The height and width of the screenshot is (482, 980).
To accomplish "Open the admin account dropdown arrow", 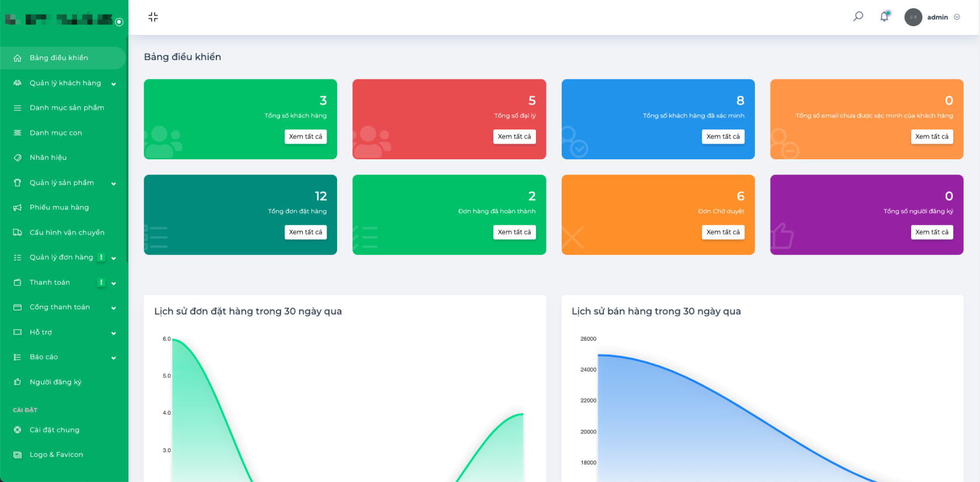I will pos(957,17).
